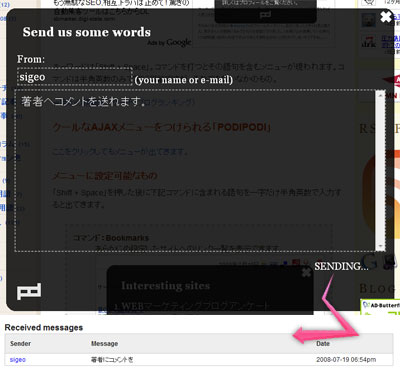
Task: Click the SENDING... status button
Action: coord(341,266)
